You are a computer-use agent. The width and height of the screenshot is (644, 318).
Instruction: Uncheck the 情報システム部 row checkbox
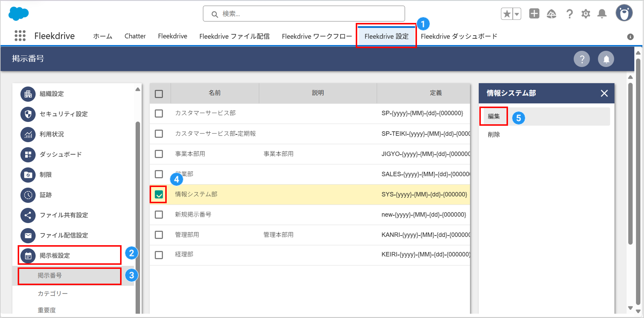159,194
